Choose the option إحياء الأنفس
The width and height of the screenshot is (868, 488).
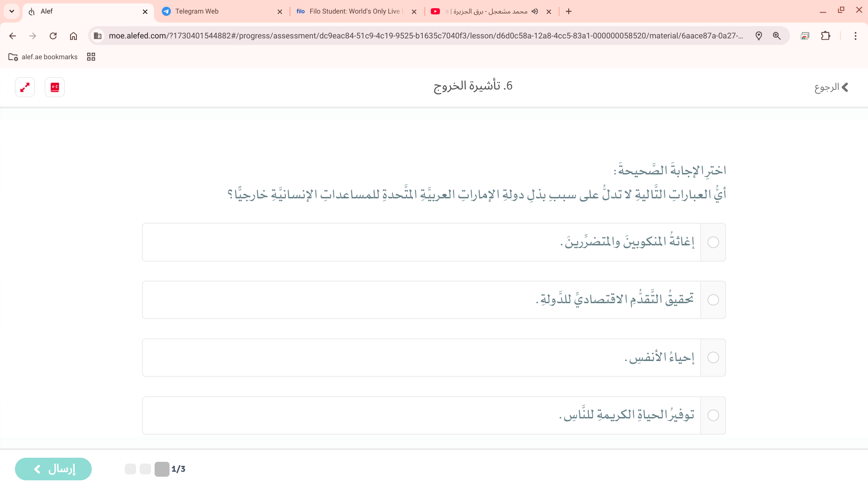[x=713, y=358]
